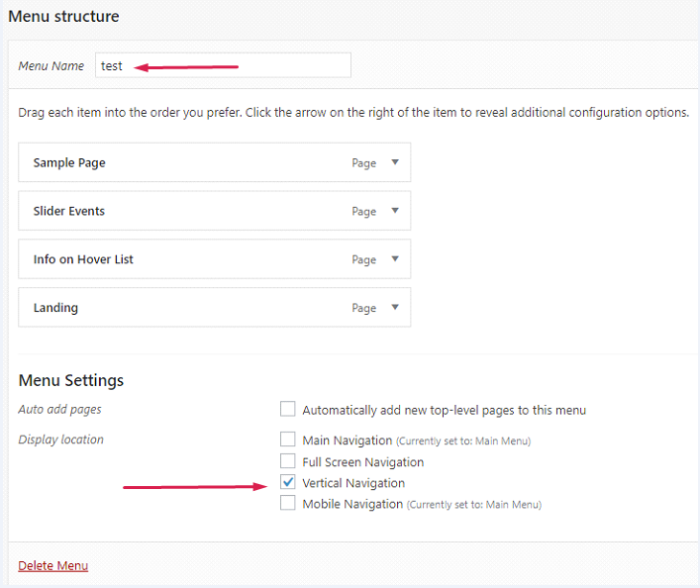The image size is (700, 588).
Task: Open the Info on Hover List dropdown arrow
Action: [395, 259]
